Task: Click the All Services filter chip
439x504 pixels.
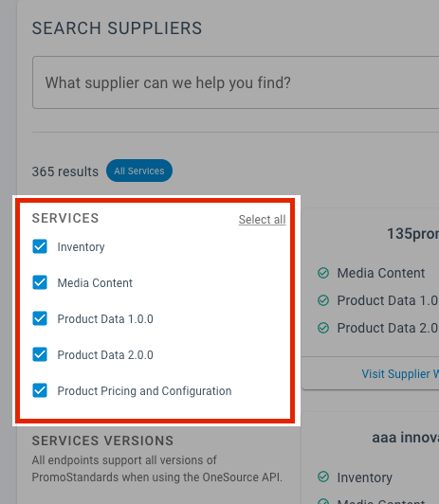Action: pyautogui.click(x=139, y=171)
